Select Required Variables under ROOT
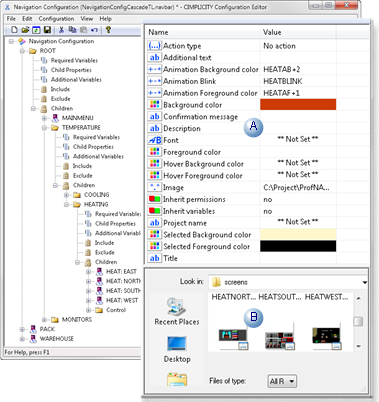The height and width of the screenshot is (402, 379). [x=74, y=60]
